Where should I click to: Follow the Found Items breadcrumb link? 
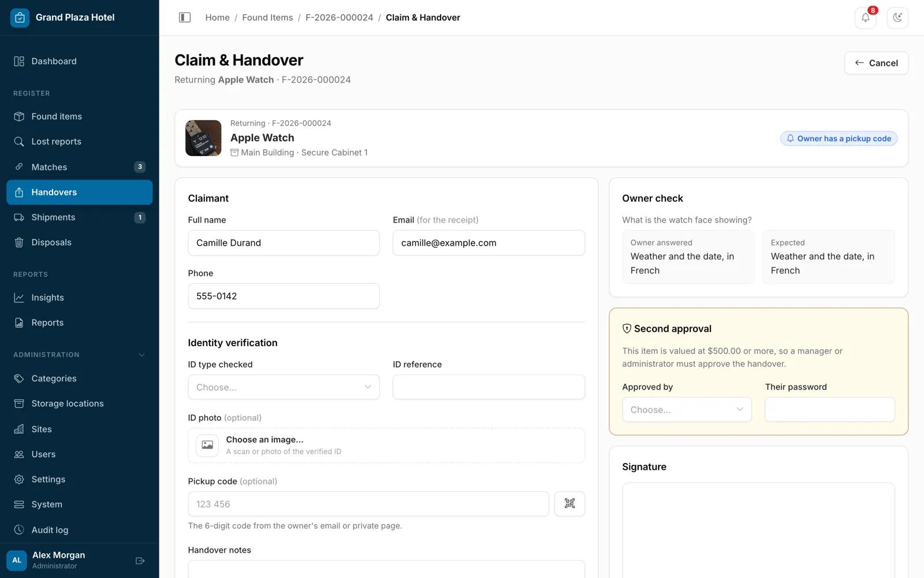[267, 17]
